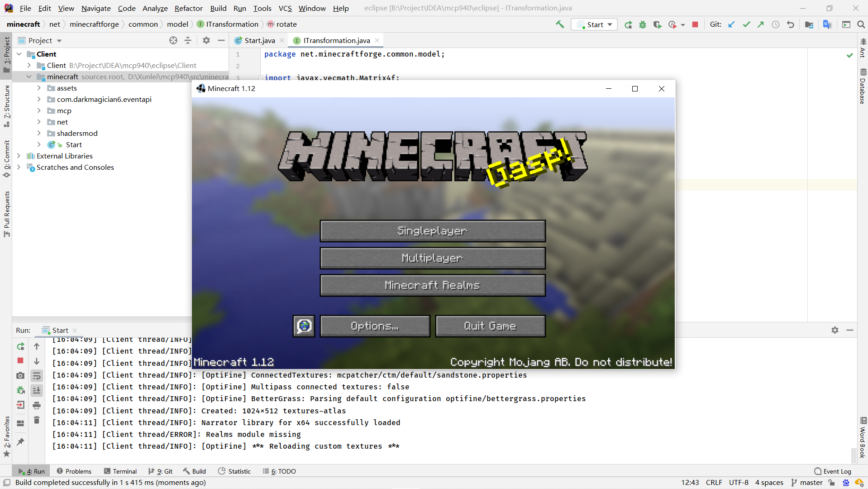
Task: Clear console with trash icon
Action: 37,420
